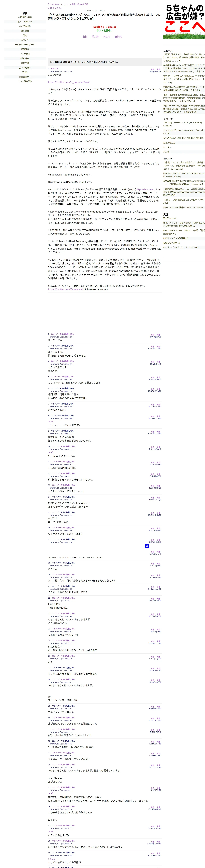
Task: Select the 全部 view option
Action: 85,37
